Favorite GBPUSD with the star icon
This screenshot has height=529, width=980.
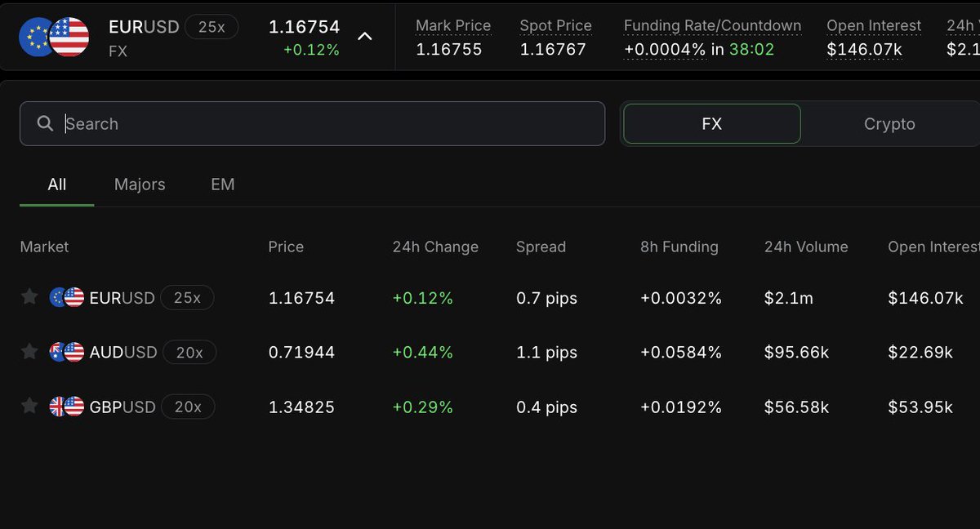pos(29,406)
